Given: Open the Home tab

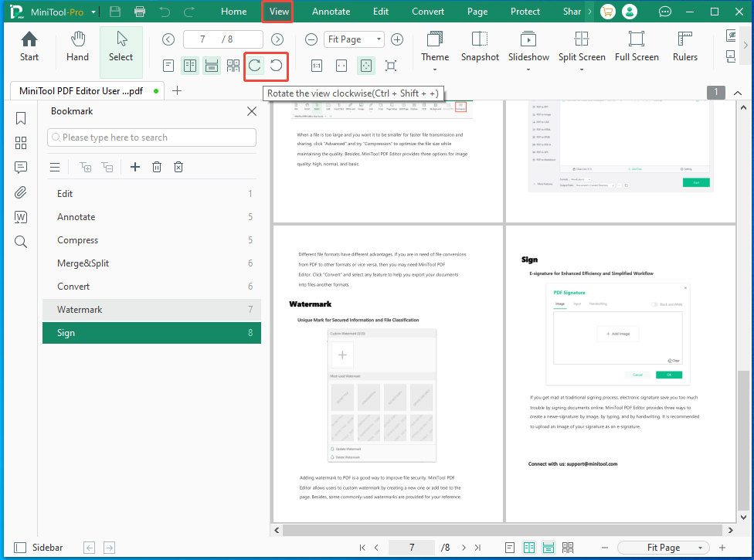Looking at the screenshot, I should (234, 12).
